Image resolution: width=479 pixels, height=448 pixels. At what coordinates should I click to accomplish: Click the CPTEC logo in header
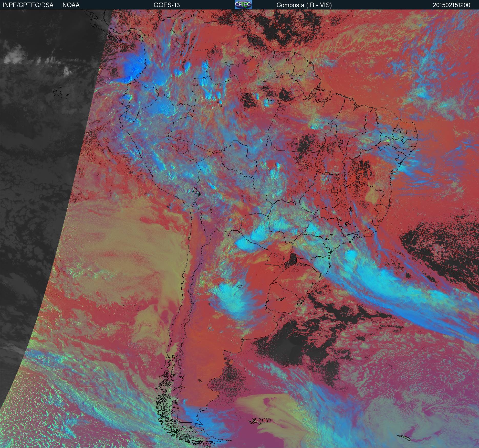(x=243, y=5)
